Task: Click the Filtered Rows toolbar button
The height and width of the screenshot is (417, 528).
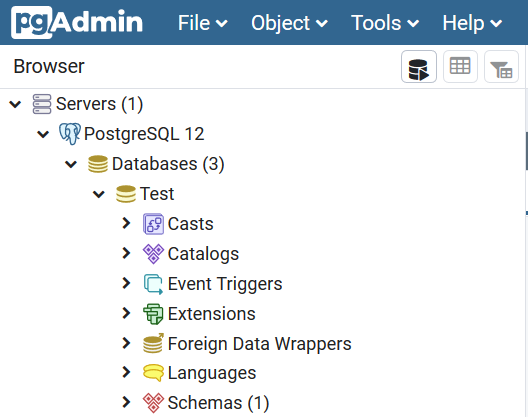Action: tap(501, 67)
